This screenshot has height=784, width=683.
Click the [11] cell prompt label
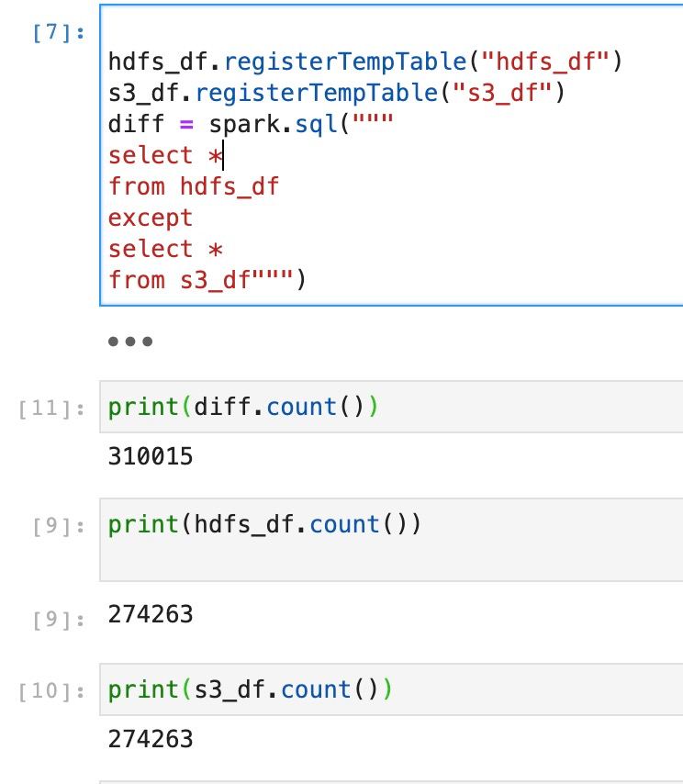coord(51,409)
